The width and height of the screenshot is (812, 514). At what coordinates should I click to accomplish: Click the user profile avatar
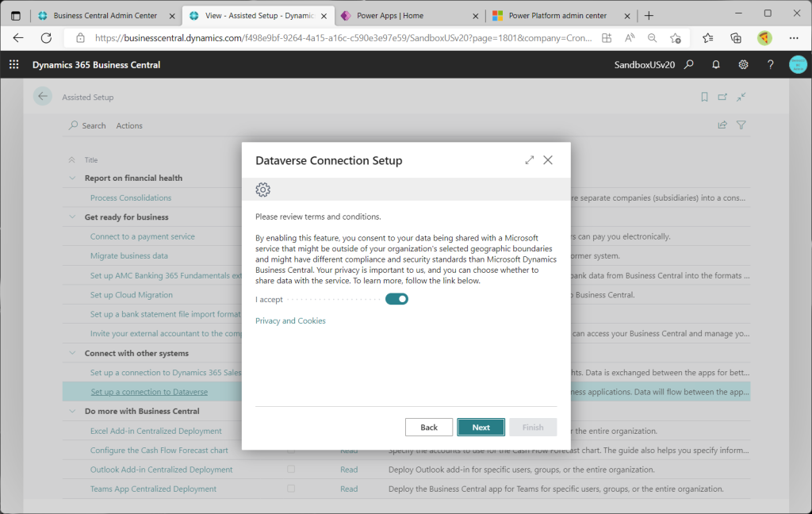798,64
